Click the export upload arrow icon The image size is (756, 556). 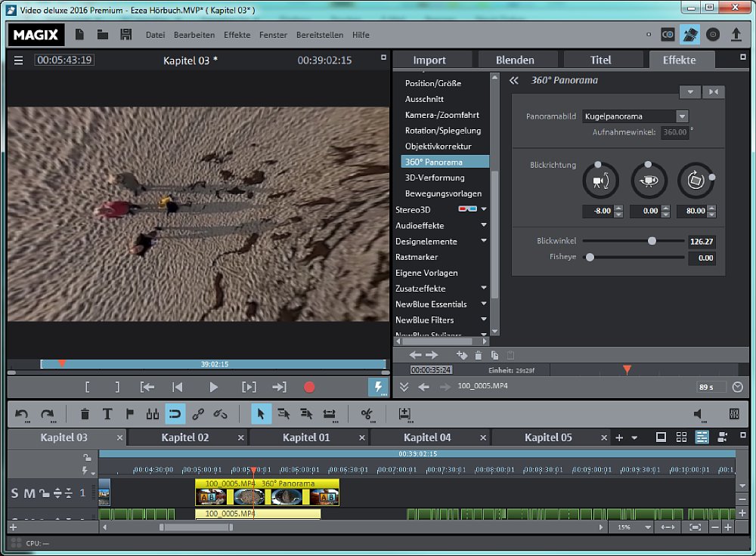736,35
